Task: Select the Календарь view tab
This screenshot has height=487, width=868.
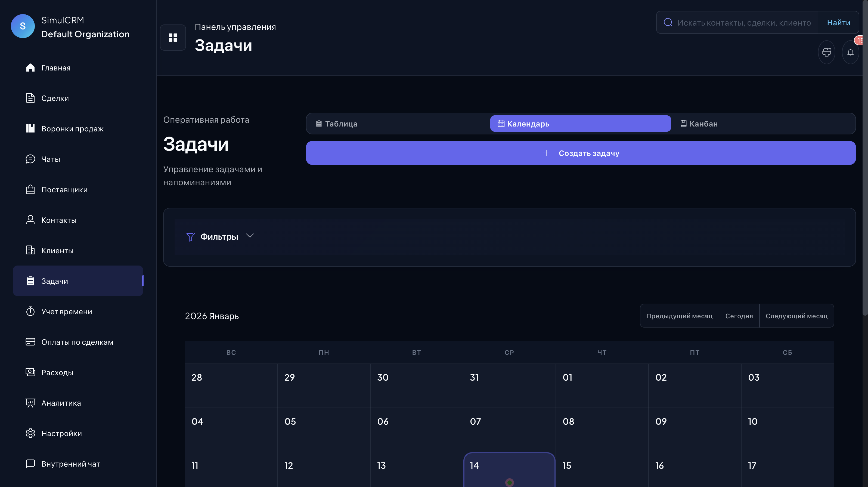Action: coord(580,124)
